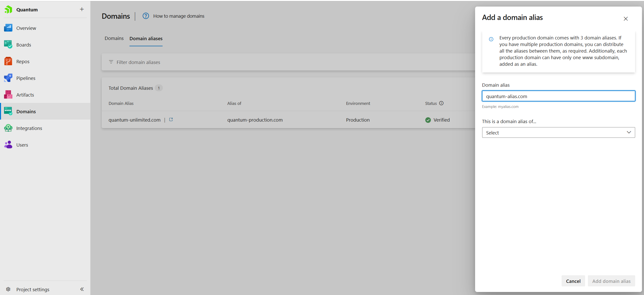The height and width of the screenshot is (295, 644).
Task: Select the Domain aliases tab
Action: [146, 39]
